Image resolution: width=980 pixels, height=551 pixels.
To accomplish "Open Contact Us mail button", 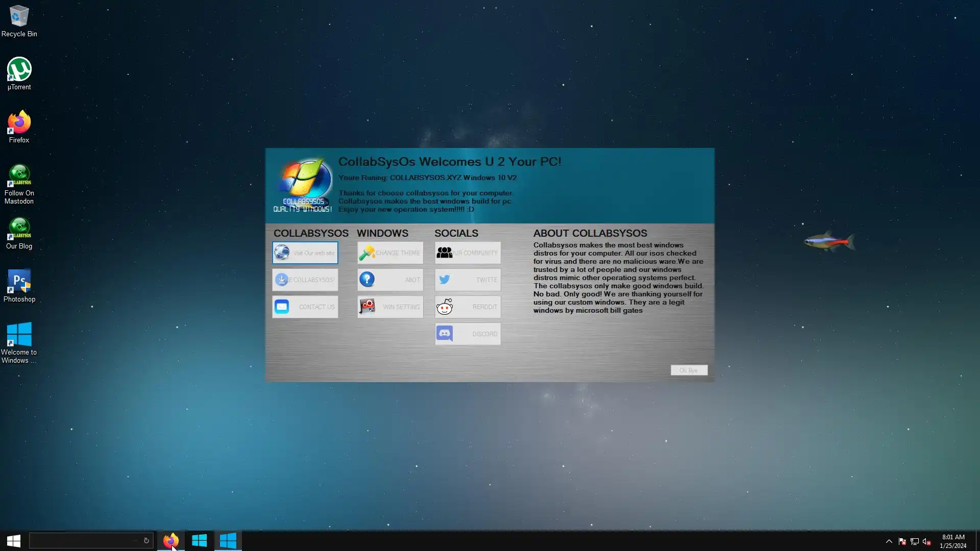I will pyautogui.click(x=305, y=307).
